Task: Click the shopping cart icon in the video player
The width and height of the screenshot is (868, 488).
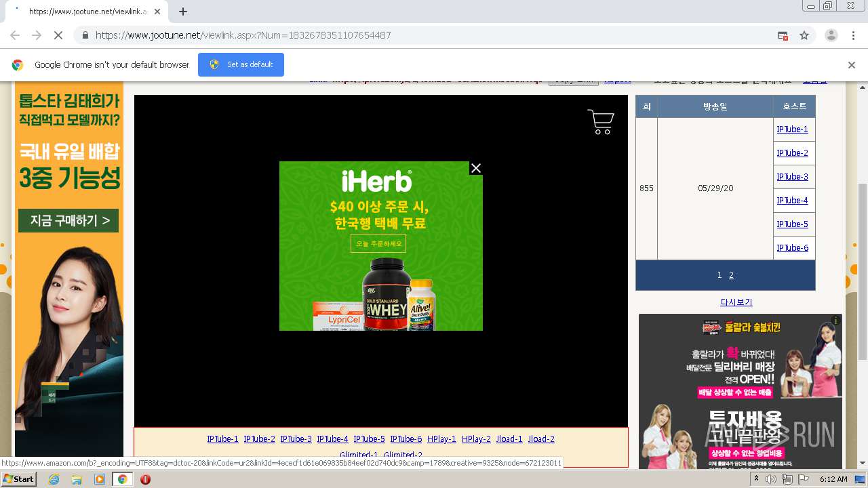Action: tap(601, 122)
